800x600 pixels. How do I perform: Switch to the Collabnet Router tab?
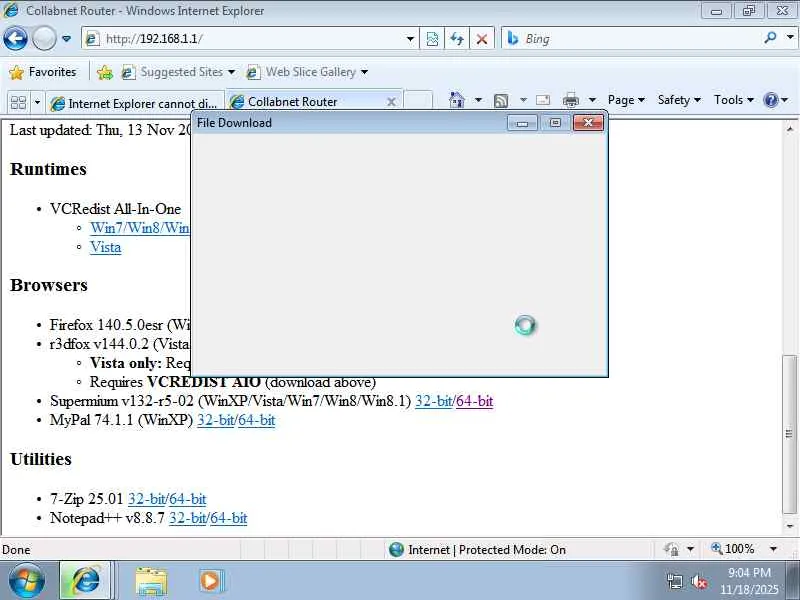coord(306,102)
